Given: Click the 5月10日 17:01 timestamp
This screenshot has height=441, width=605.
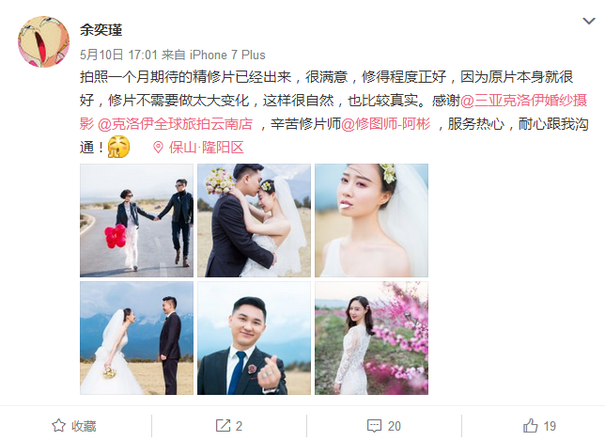Looking at the screenshot, I should tap(119, 55).
